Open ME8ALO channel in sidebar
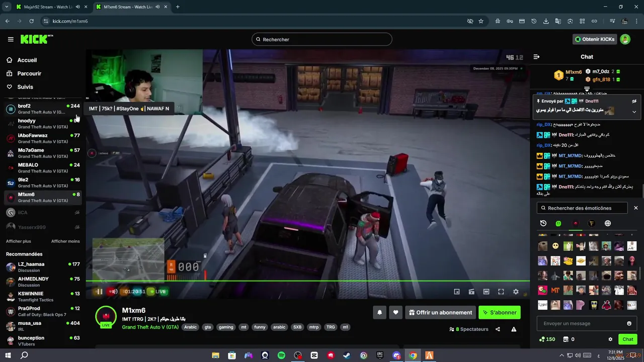This screenshot has width=644, height=362. tap(43, 168)
